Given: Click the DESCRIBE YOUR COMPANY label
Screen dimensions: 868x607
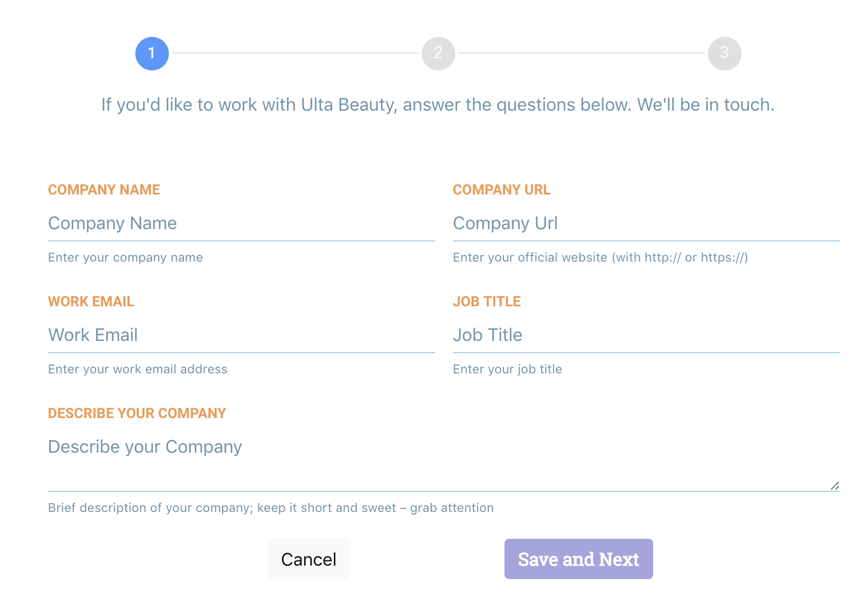Looking at the screenshot, I should pos(137,414).
